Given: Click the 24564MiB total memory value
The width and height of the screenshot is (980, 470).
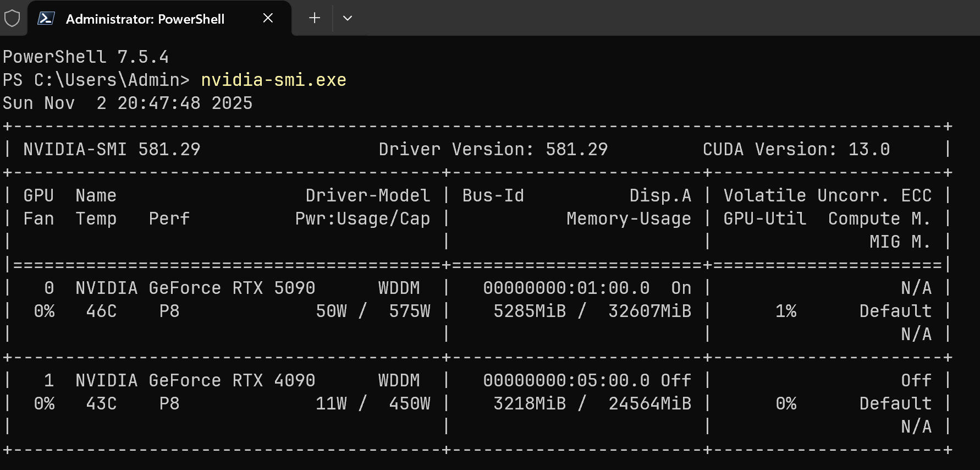Looking at the screenshot, I should [649, 404].
